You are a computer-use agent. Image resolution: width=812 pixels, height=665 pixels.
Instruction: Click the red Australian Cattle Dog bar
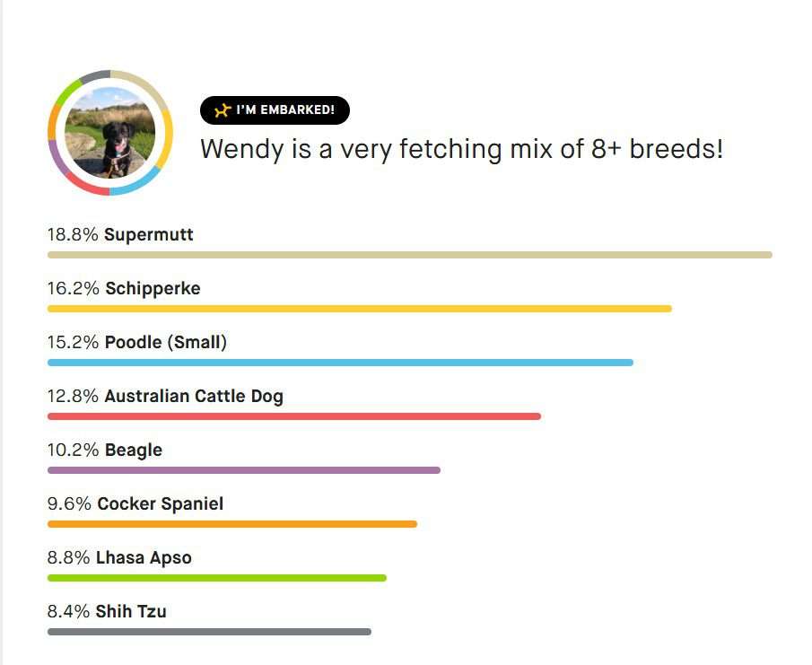(x=294, y=416)
